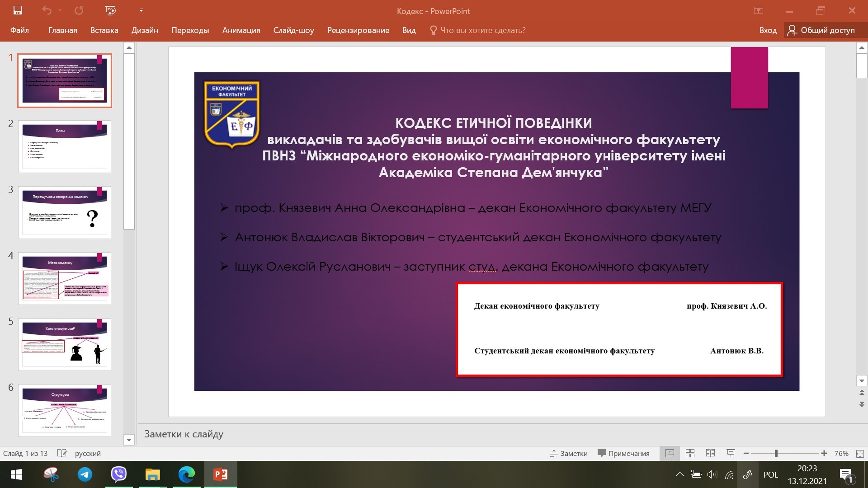Open the volume control in system tray
868x488 pixels.
coord(712,474)
